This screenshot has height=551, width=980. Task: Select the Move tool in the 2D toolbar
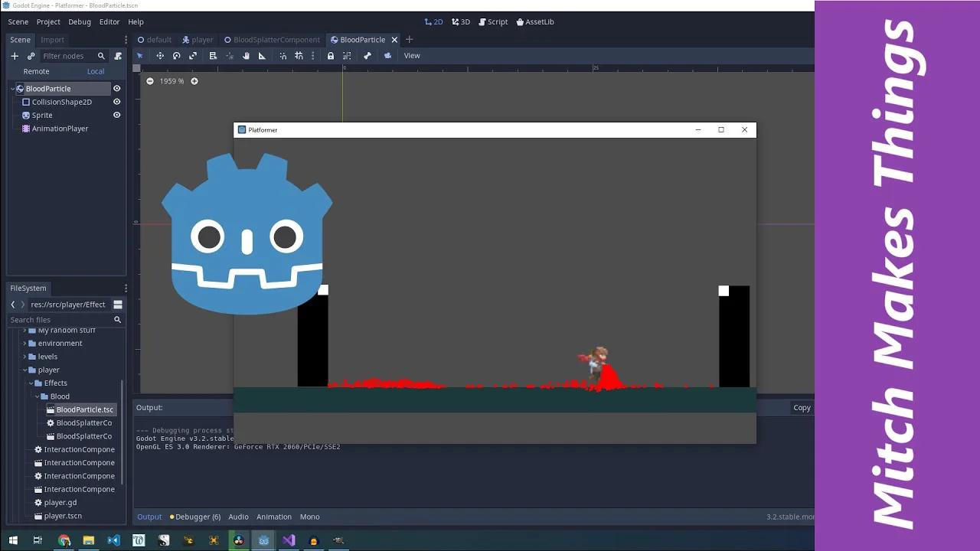pos(160,55)
